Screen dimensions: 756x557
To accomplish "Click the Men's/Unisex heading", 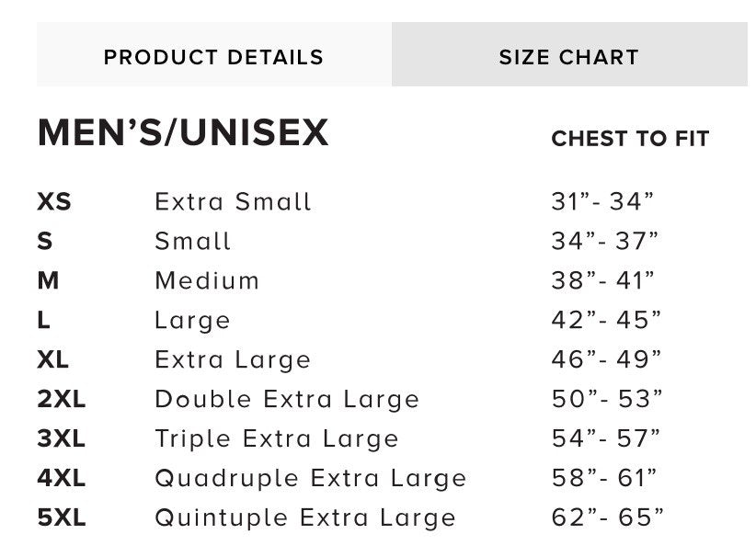I will pos(183,133).
